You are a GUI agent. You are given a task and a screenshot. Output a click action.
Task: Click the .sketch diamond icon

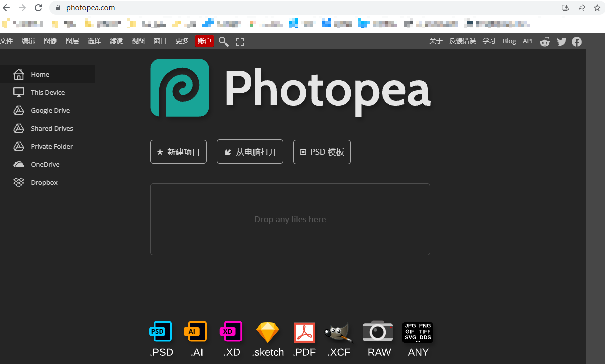tap(267, 332)
